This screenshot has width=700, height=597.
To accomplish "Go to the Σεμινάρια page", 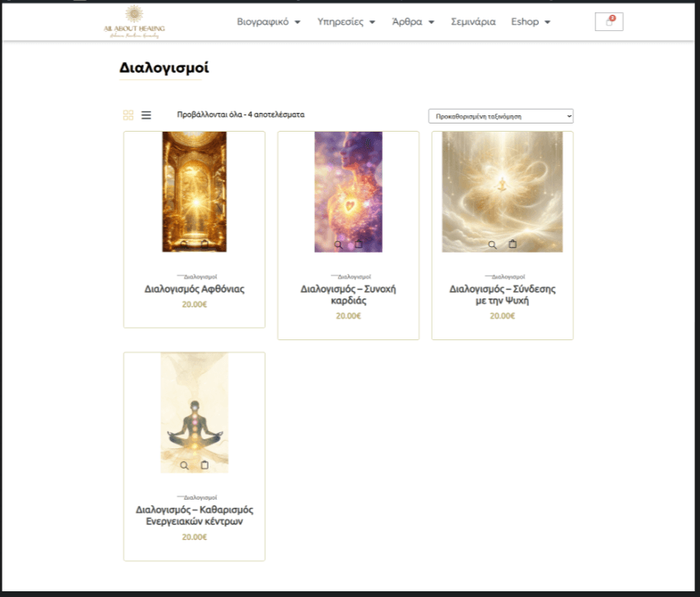I will click(473, 22).
